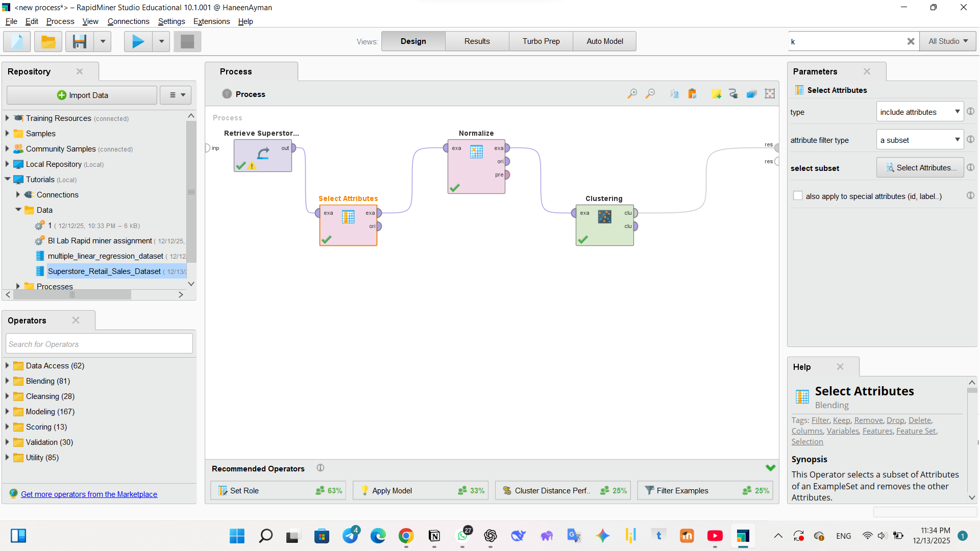Click the Select Attributes... button
Viewport: 980px width, 551px height.
(x=920, y=168)
